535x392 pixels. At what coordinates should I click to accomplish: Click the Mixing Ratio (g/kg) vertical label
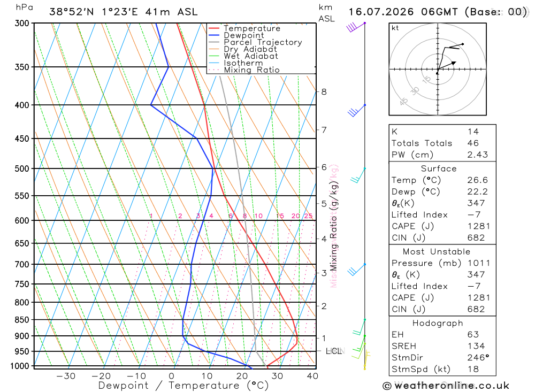(x=333, y=226)
